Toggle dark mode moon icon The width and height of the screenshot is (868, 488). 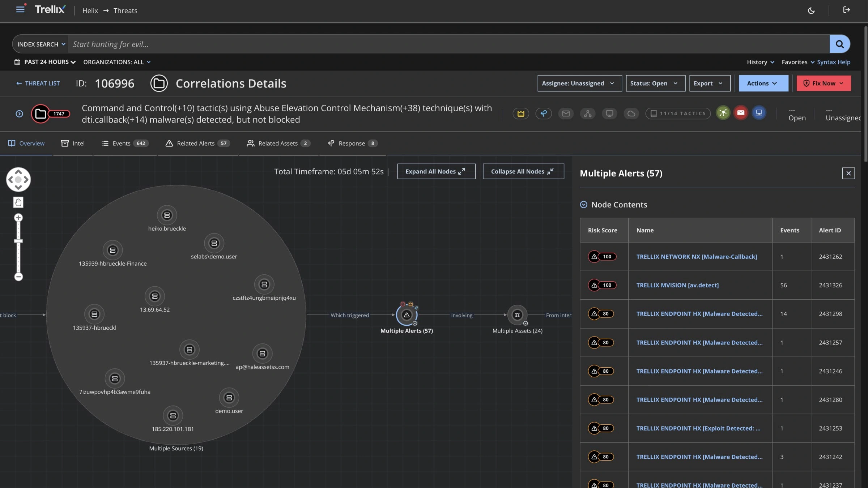(811, 10)
